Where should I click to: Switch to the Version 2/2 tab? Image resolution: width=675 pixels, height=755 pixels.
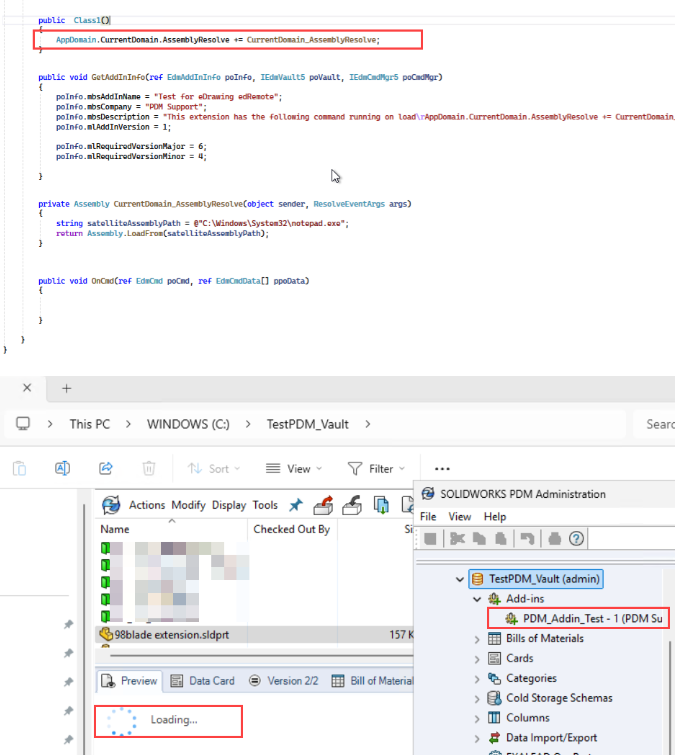pos(286,681)
